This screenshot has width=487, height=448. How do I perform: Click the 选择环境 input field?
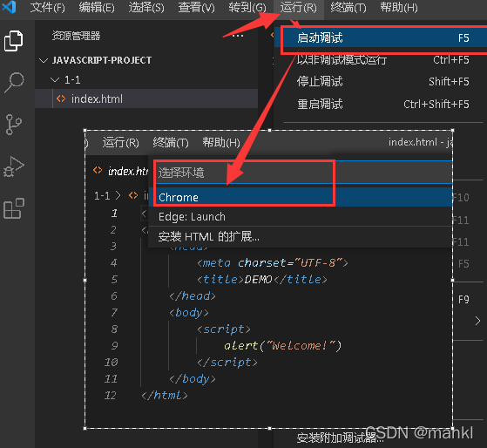point(303,173)
